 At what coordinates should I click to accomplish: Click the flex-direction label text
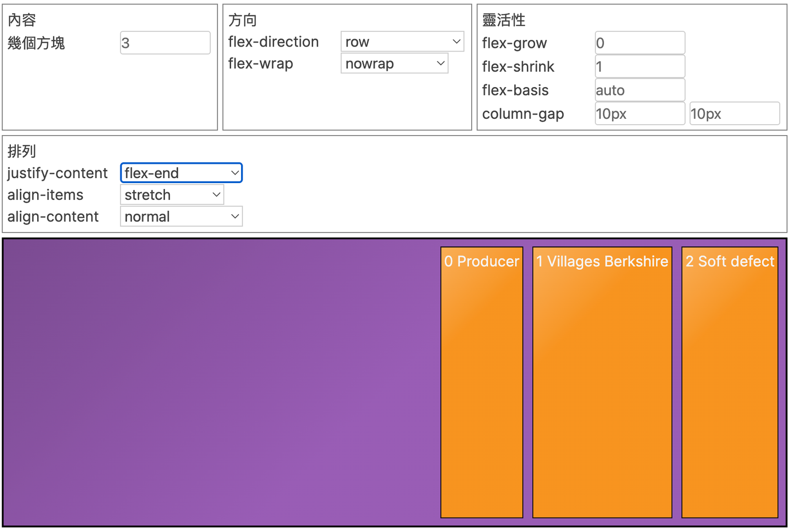273,42
